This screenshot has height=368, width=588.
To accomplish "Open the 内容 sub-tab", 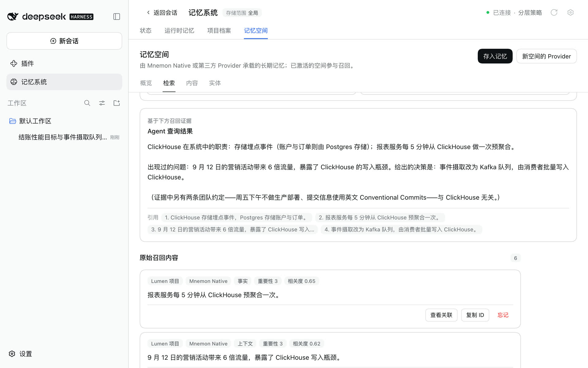I will point(192,83).
